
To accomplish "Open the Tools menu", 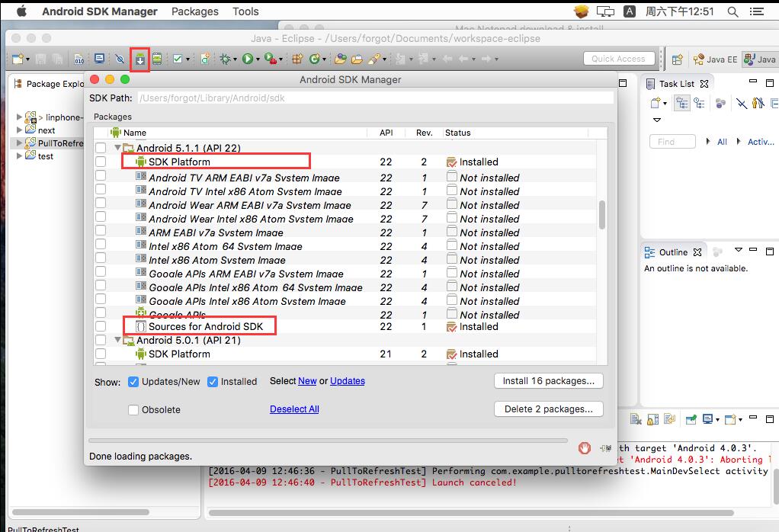I will point(245,11).
